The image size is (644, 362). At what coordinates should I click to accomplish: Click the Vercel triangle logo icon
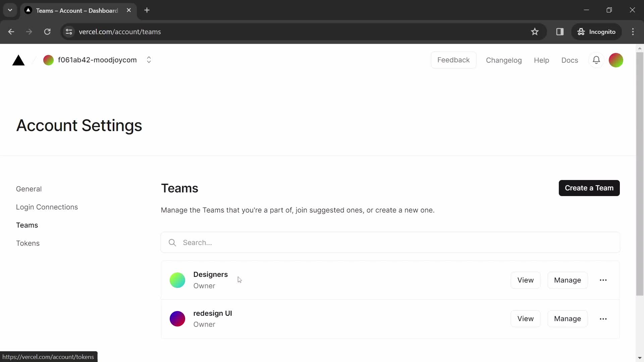(18, 60)
